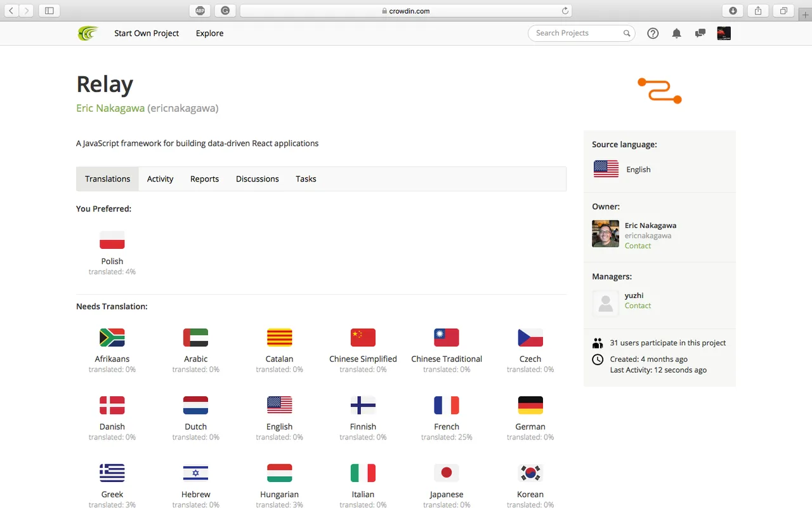Click the "translated: 25%" text under French
This screenshot has width=812, height=508.
tap(447, 437)
